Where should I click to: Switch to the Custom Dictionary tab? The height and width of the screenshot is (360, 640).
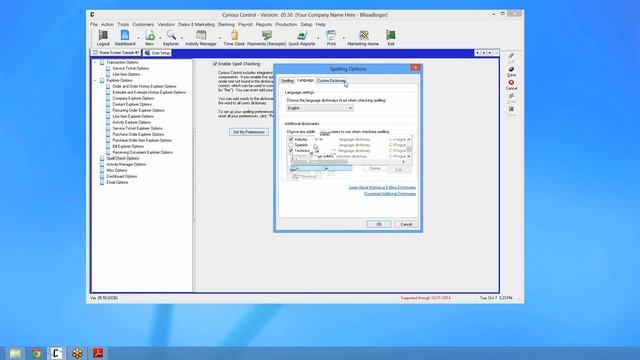coord(331,81)
